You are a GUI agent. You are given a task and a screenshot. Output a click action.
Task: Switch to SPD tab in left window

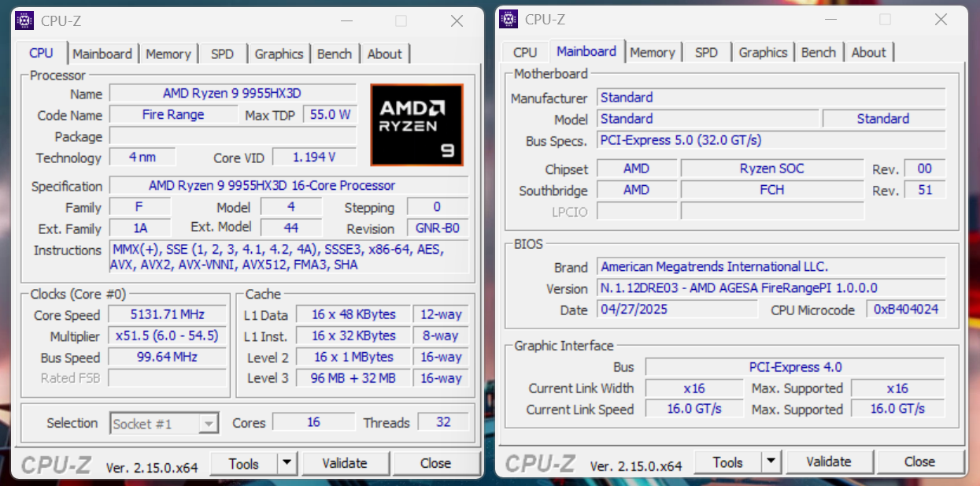click(x=223, y=54)
